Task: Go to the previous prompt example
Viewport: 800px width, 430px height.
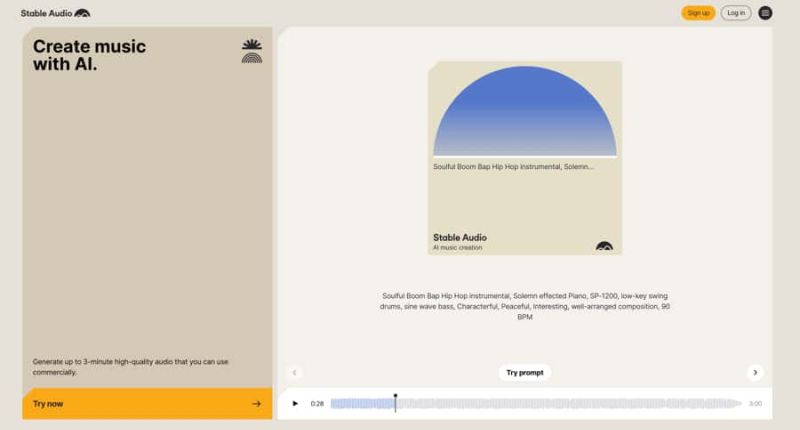Action: [295, 372]
